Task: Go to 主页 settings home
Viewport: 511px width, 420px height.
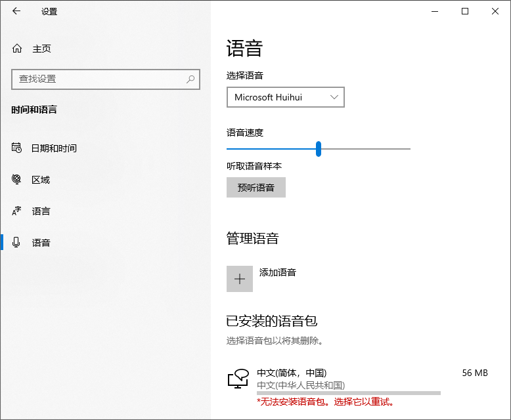Action: [x=41, y=49]
